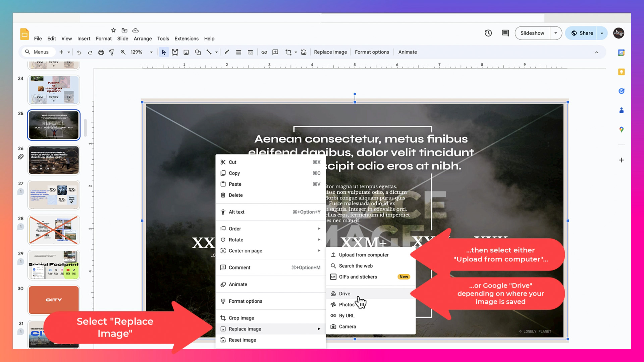Choose Upload from computer option
The width and height of the screenshot is (644, 362).
(363, 255)
